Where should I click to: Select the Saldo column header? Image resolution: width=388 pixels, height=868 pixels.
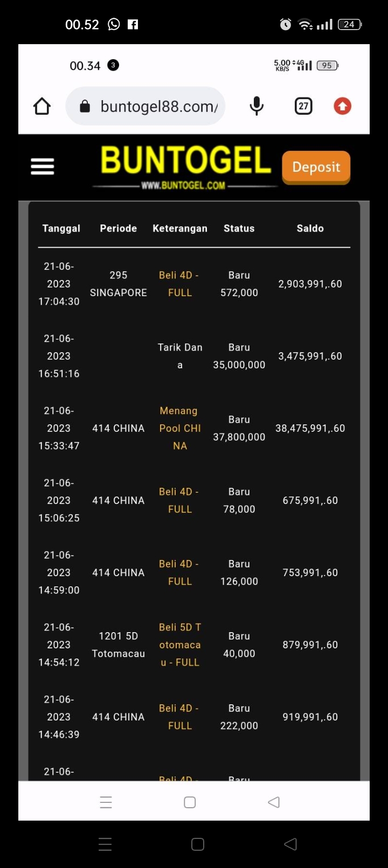(310, 228)
